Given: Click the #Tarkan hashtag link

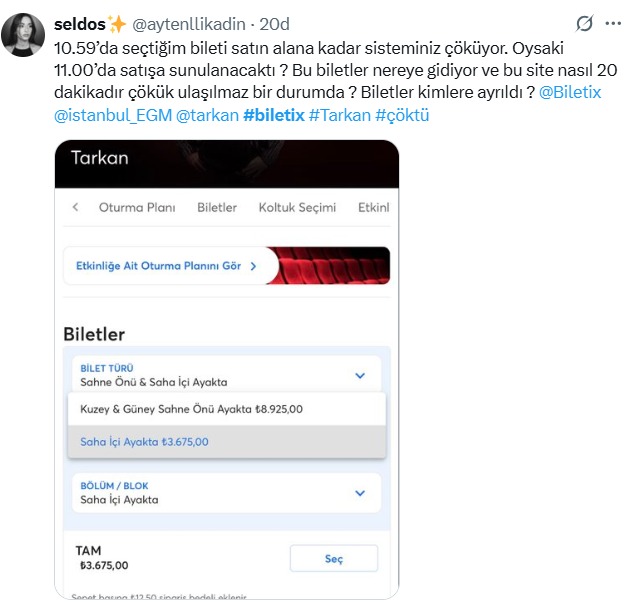Looking at the screenshot, I should (x=339, y=116).
